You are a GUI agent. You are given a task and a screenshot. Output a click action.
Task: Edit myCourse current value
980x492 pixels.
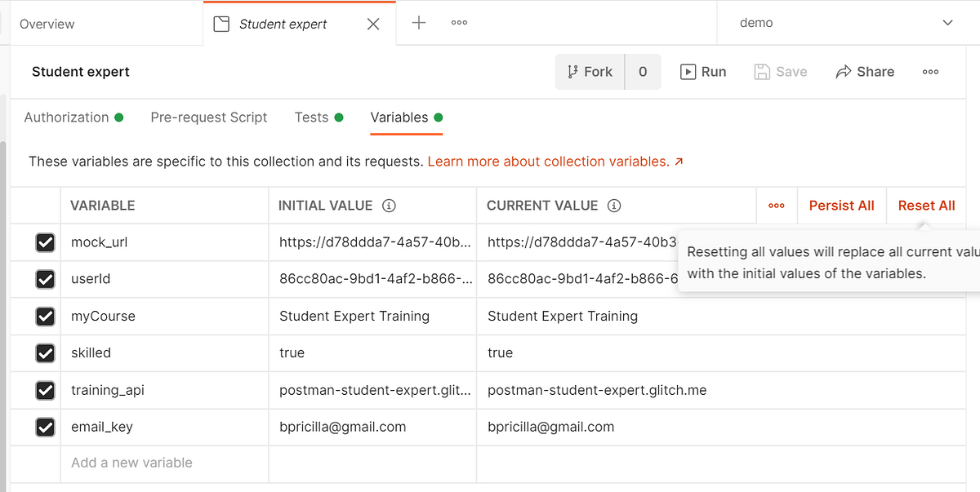point(721,316)
